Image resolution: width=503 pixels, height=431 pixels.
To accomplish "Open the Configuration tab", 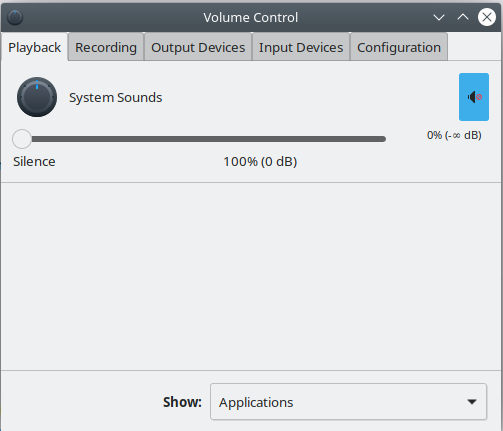I will tap(399, 47).
